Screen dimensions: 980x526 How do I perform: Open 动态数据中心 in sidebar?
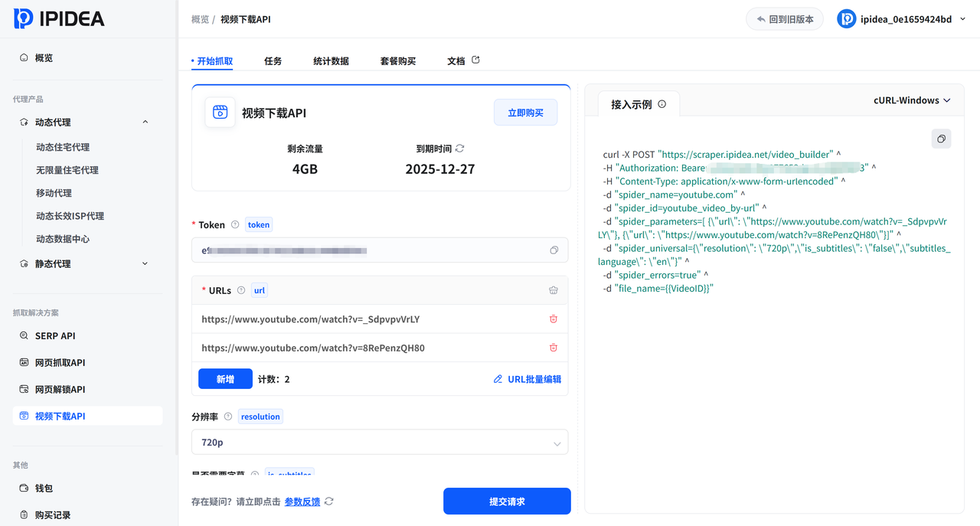click(x=63, y=239)
